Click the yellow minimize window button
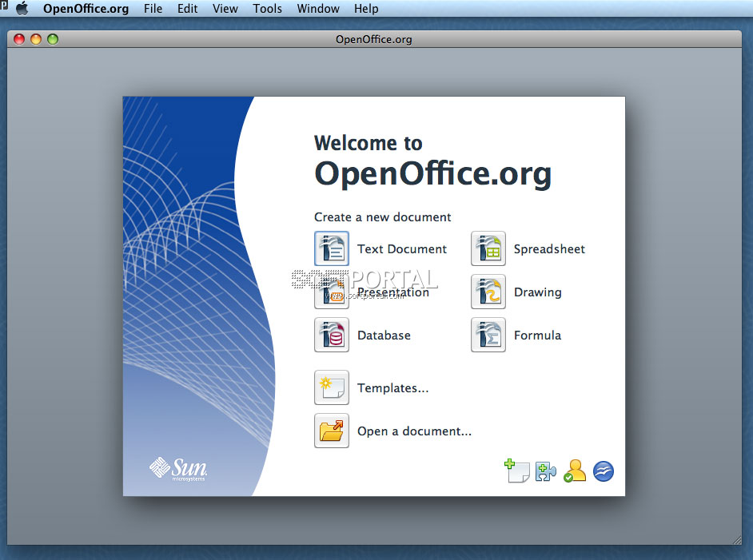The width and height of the screenshot is (753, 560). (36, 39)
